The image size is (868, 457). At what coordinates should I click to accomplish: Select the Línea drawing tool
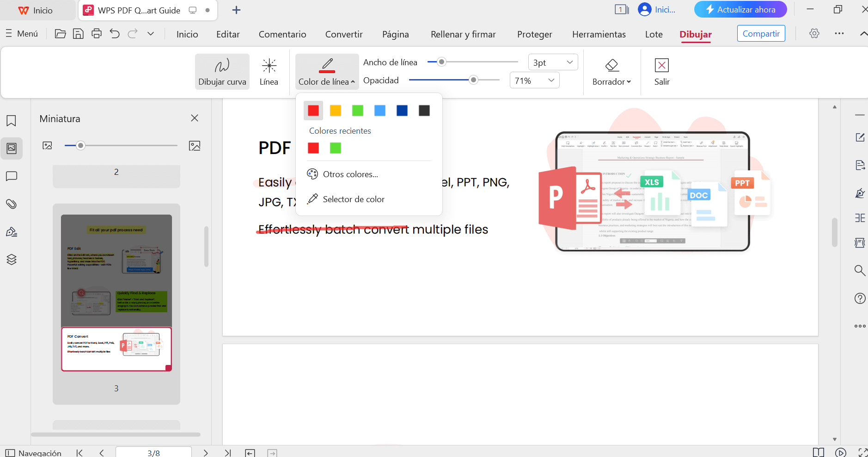269,72
